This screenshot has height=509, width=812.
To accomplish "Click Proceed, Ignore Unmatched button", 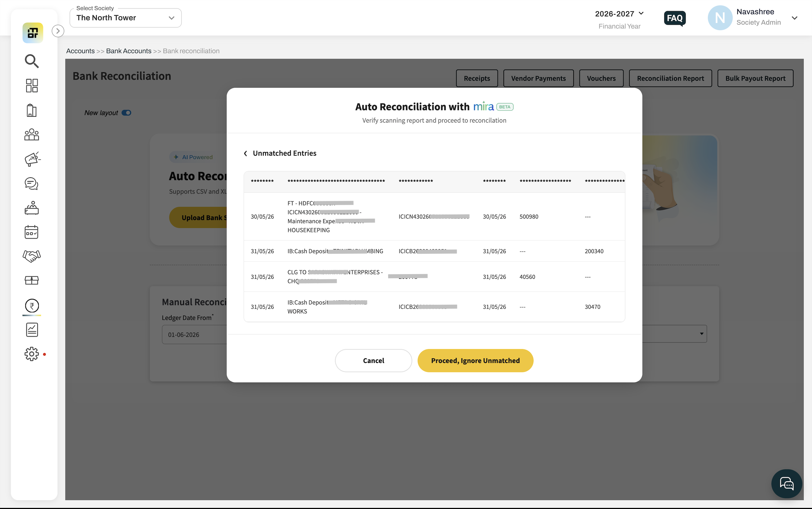I will [475, 361].
